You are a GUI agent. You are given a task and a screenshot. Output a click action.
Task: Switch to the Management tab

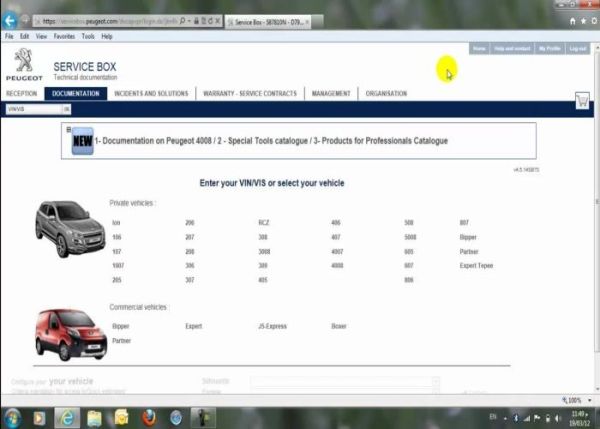point(331,93)
